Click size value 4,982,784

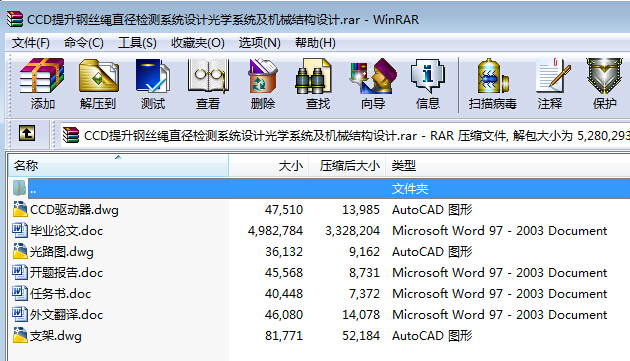275,230
